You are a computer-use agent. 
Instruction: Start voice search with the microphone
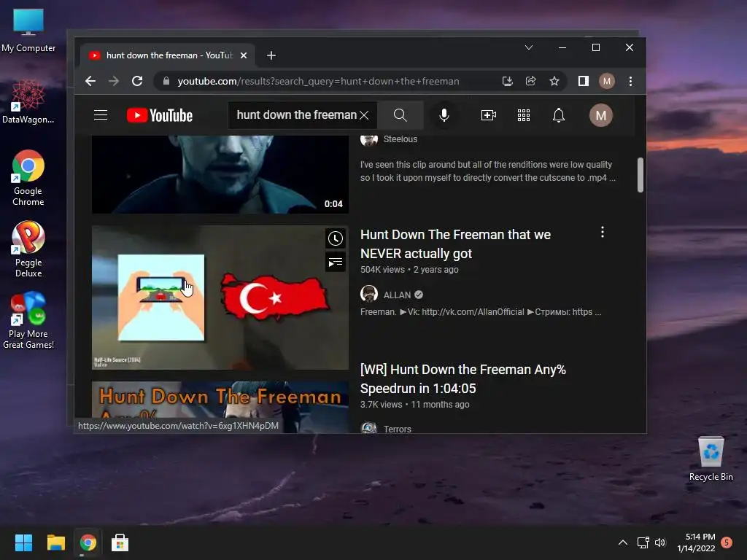tap(444, 115)
